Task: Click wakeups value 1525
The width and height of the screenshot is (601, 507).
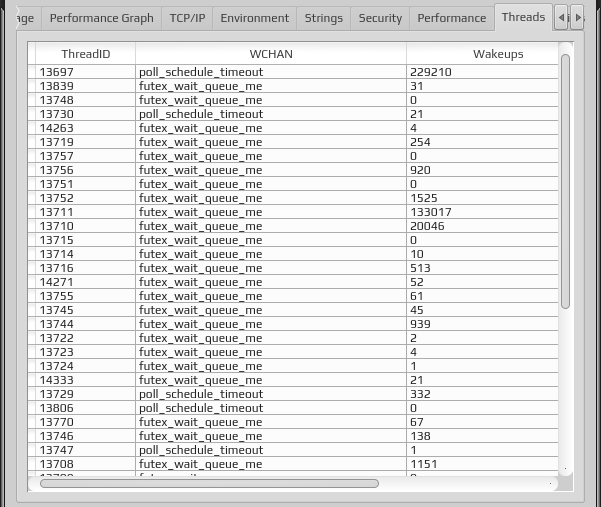Action: (424, 198)
